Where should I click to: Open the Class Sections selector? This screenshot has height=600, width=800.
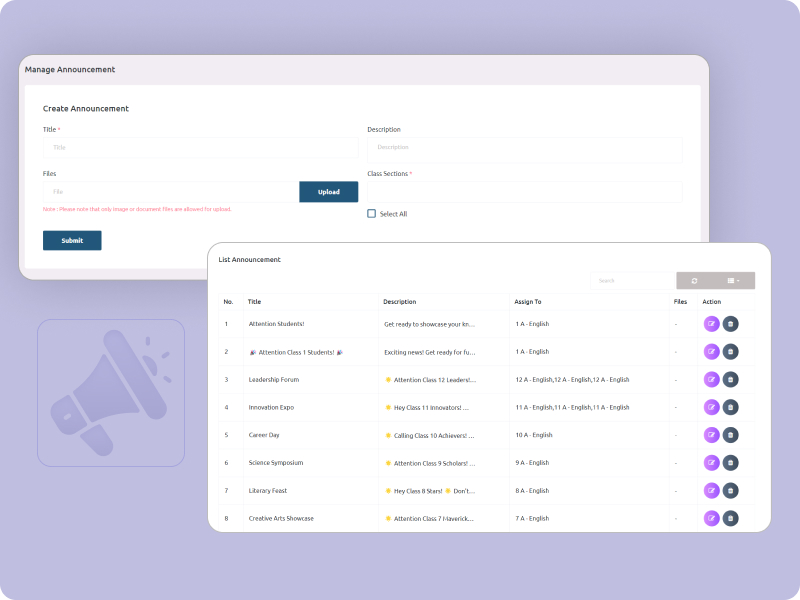point(525,191)
